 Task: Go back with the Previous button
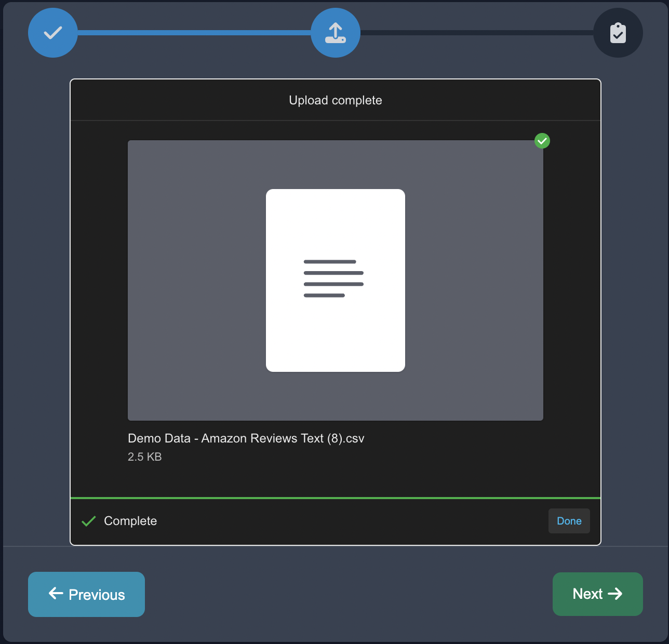click(86, 594)
